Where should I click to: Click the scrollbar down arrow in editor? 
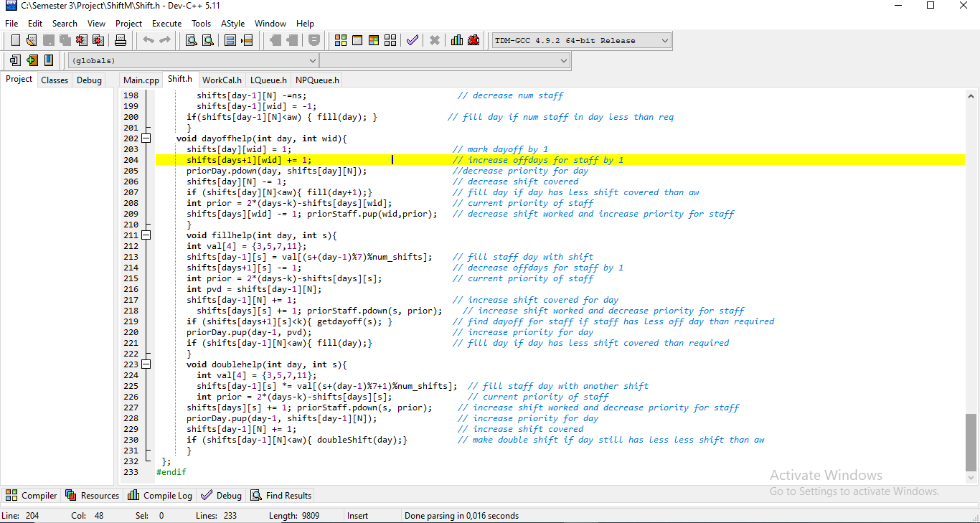click(x=971, y=478)
